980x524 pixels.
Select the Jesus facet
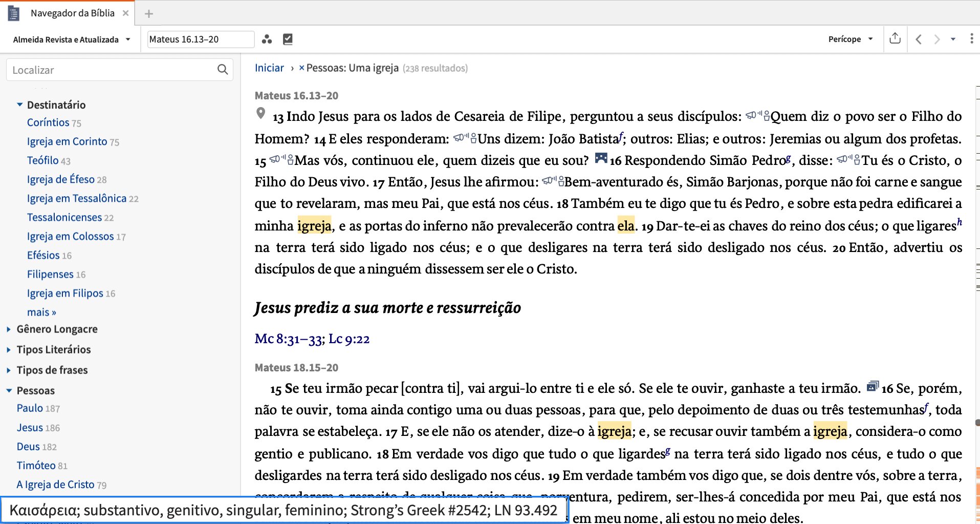(x=30, y=428)
